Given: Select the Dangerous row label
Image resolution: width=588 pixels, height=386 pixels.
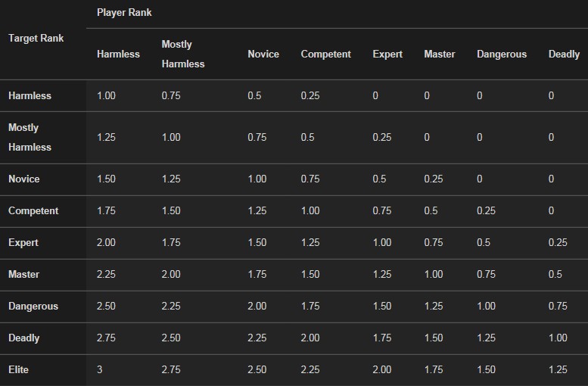Looking at the screenshot, I should click(33, 306).
